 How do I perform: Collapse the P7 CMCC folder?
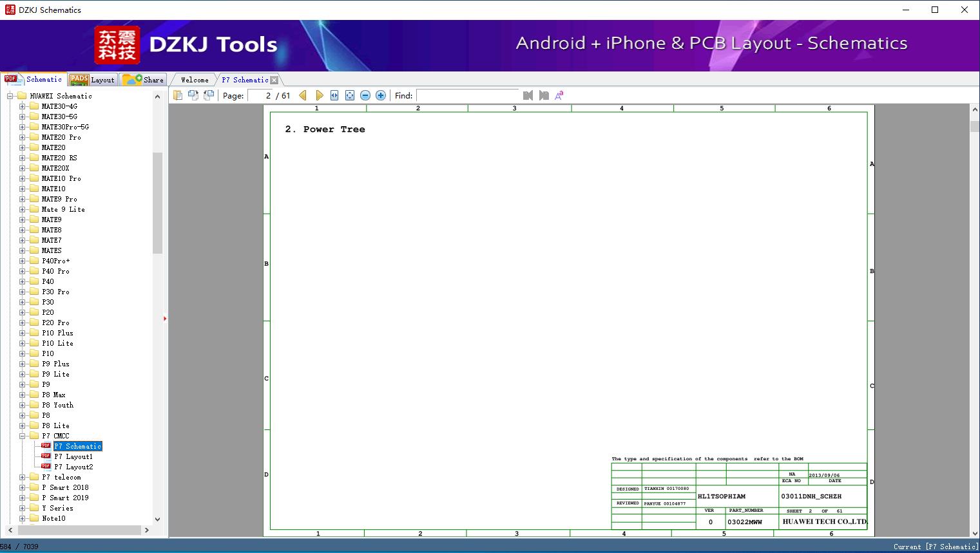pos(23,436)
